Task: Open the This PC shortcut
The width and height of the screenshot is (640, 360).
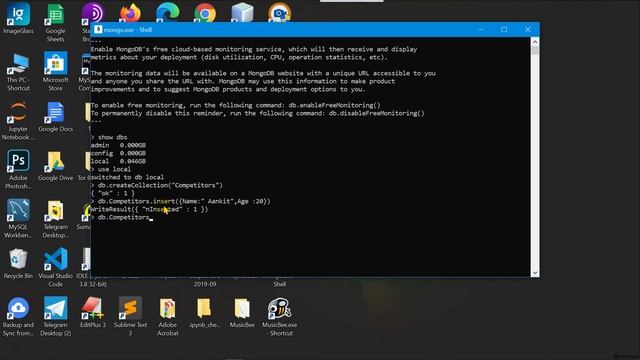Action: [x=18, y=72]
